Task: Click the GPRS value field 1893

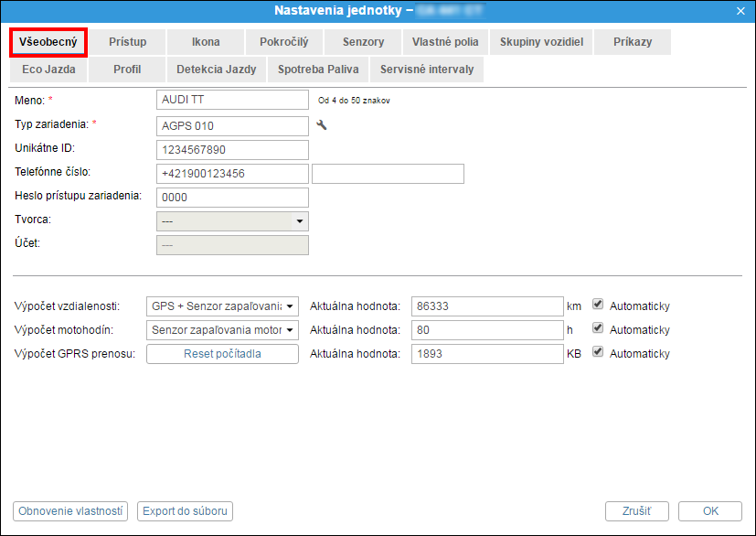Action: tap(487, 354)
